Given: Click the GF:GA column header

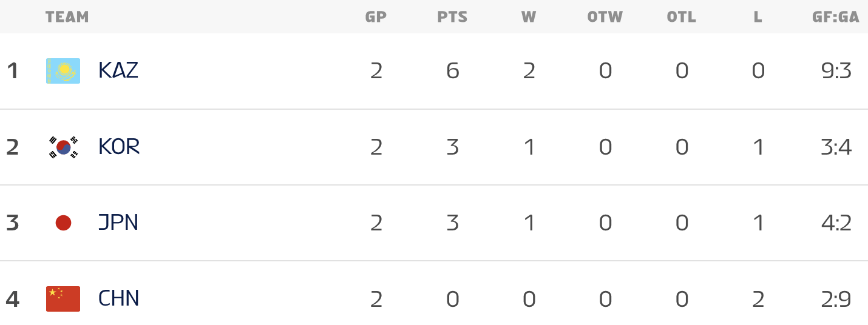Looking at the screenshot, I should coord(836,17).
